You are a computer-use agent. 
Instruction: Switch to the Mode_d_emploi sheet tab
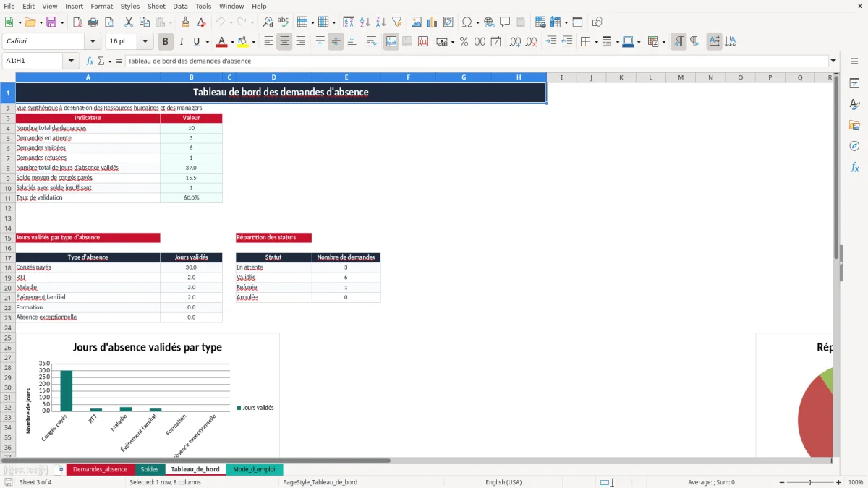tap(253, 469)
